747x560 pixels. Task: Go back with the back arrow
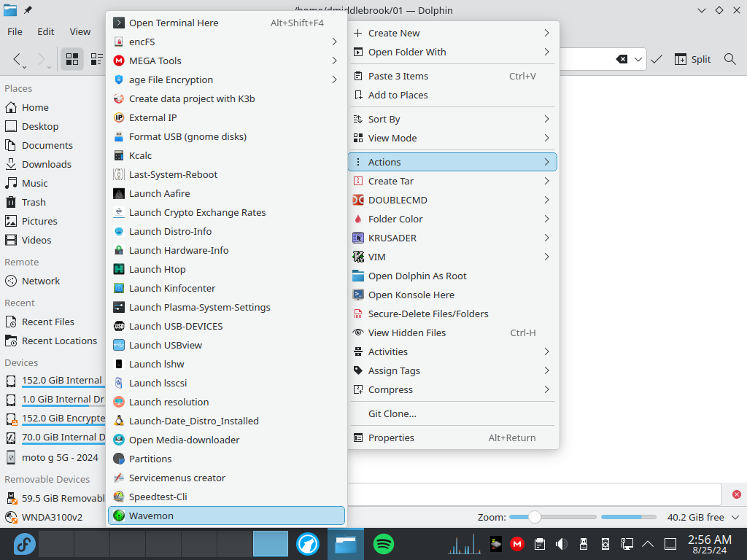(18, 59)
